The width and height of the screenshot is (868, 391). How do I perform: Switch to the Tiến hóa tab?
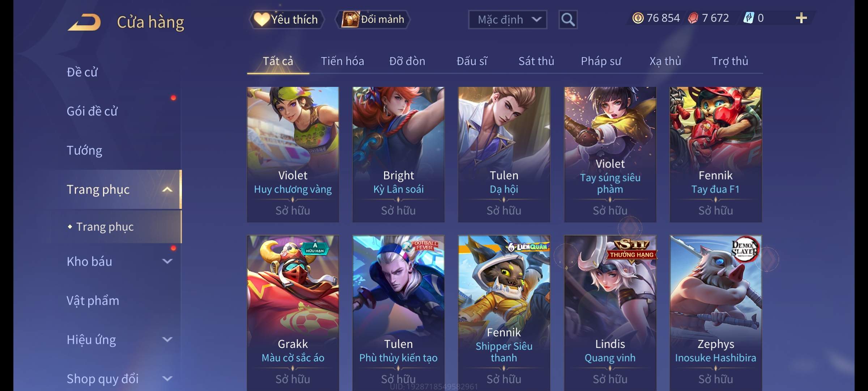click(342, 61)
